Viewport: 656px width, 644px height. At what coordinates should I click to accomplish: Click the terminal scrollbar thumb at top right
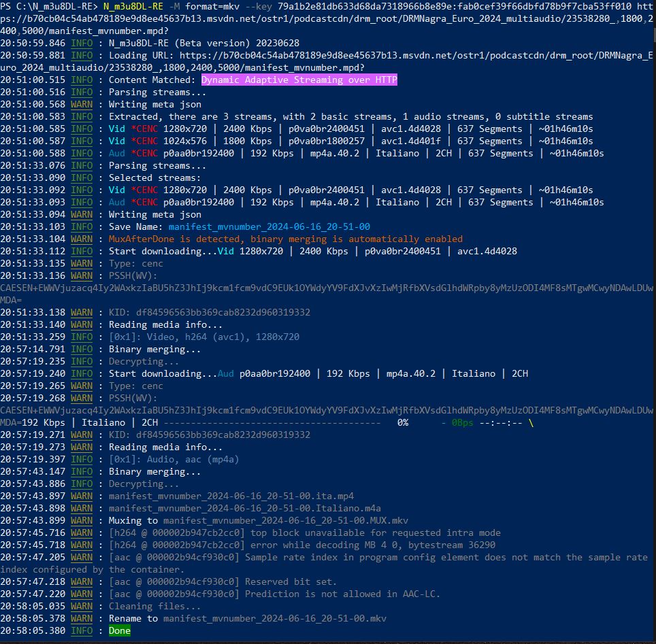point(655,35)
